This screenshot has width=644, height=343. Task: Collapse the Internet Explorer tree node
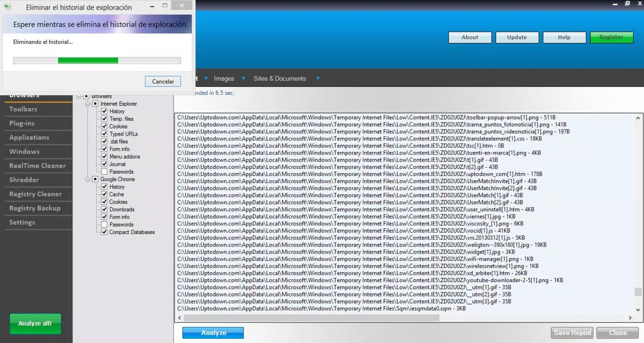coord(88,104)
